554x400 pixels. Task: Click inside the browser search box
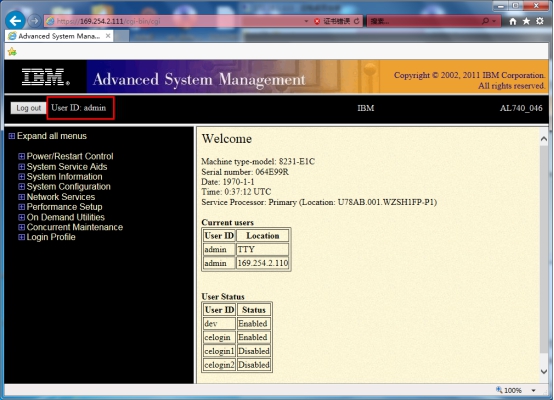click(x=424, y=21)
